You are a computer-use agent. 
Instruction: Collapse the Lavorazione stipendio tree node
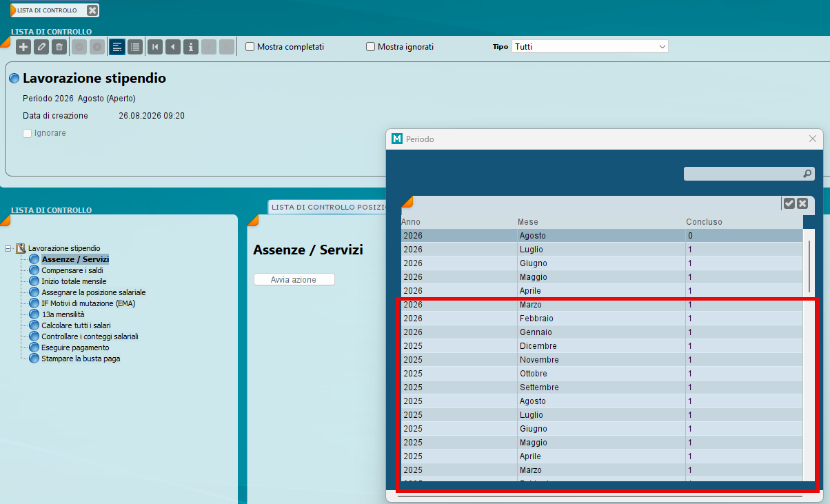click(8, 248)
